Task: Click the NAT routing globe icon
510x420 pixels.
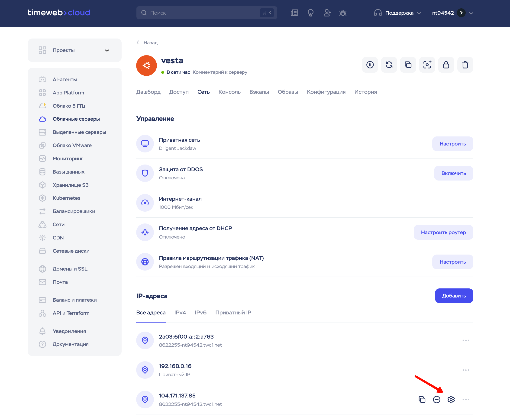Action: pyautogui.click(x=145, y=262)
